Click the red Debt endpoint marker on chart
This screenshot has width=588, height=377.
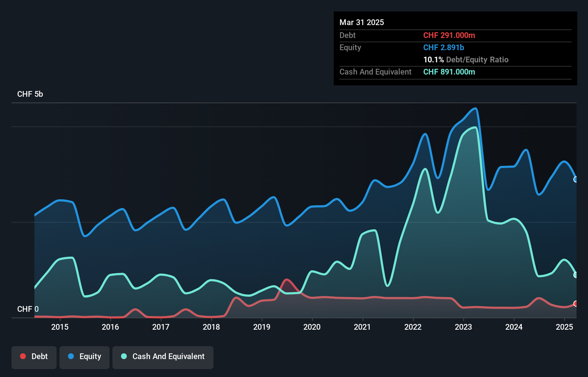(x=576, y=304)
